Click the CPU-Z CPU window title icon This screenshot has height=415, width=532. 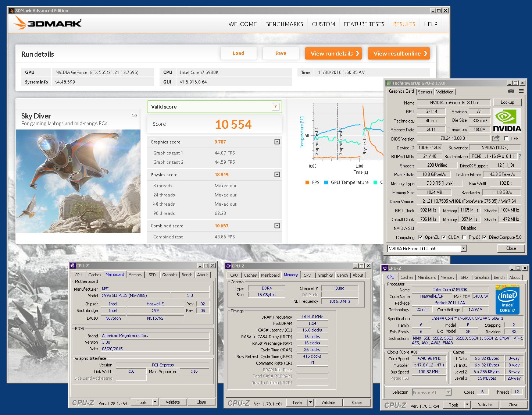coord(385,268)
